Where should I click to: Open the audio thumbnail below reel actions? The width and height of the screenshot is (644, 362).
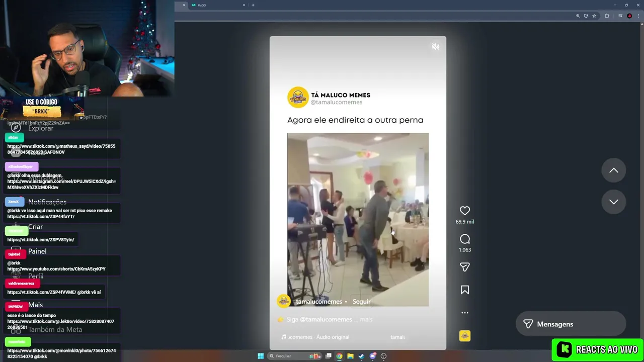465,336
